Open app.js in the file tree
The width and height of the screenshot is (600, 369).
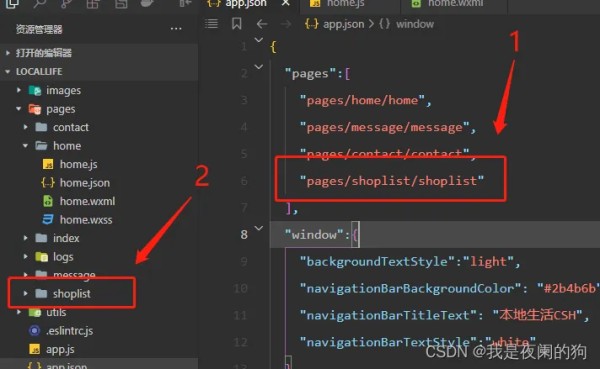point(60,349)
